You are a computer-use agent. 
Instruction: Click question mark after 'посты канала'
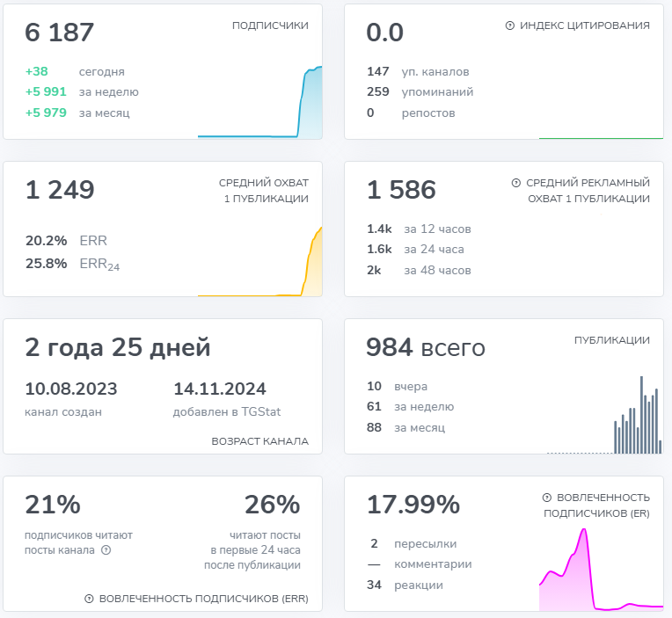[x=106, y=550]
